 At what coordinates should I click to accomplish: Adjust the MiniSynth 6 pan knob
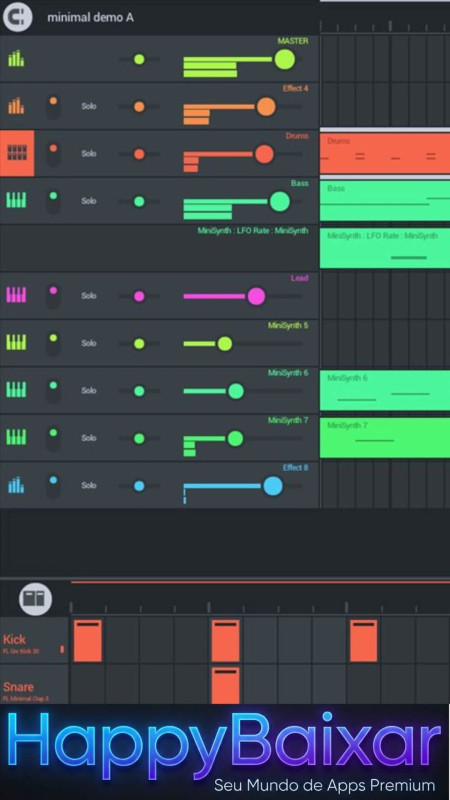pos(139,391)
